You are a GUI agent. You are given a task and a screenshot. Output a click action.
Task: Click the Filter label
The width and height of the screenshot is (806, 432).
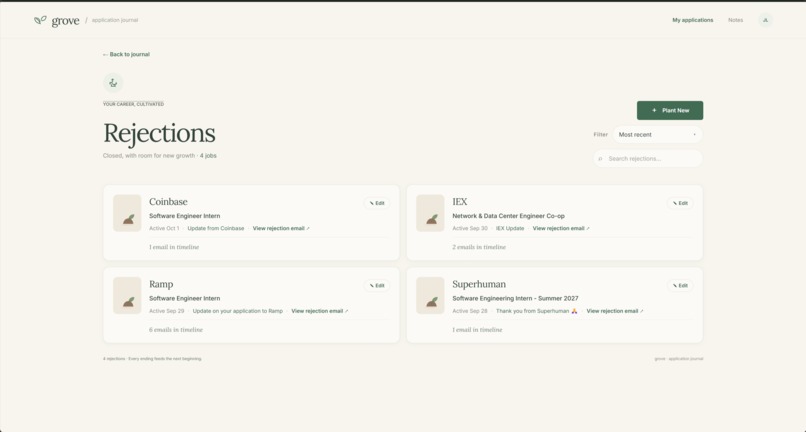(x=600, y=135)
